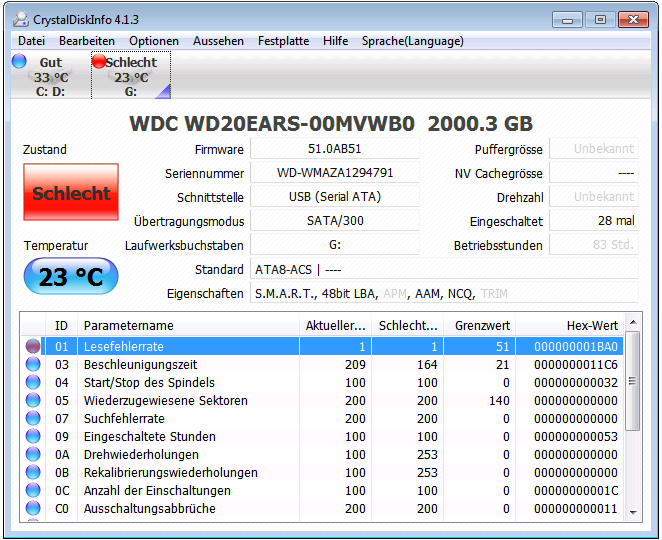Select the Drehwiederholungen row
Image resolution: width=662 pixels, height=540 pixels.
pos(322,455)
